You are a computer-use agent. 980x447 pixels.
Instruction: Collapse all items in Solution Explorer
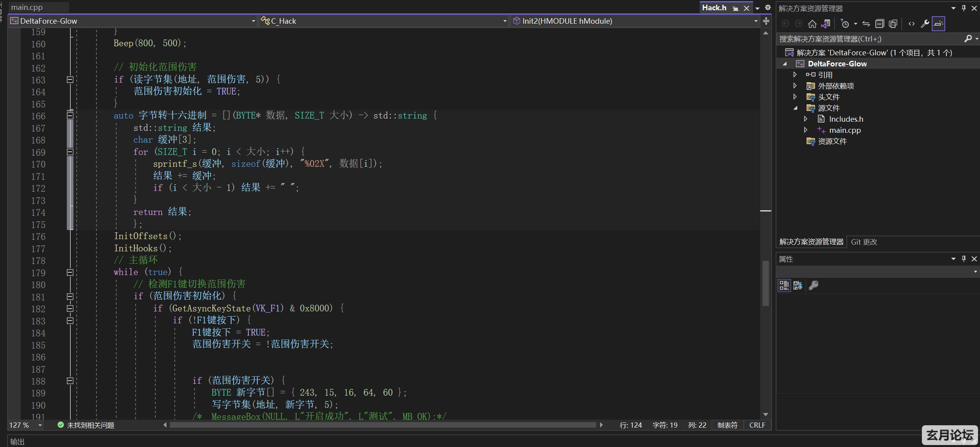[x=880, y=23]
